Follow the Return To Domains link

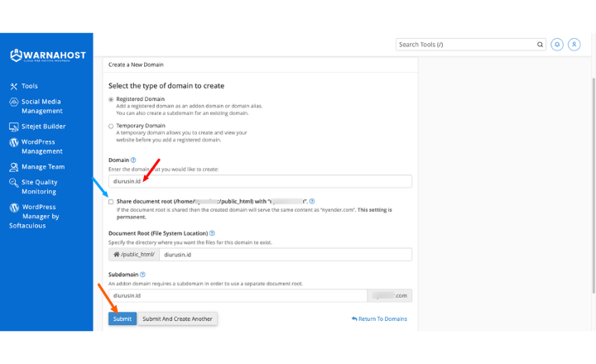coord(379,318)
